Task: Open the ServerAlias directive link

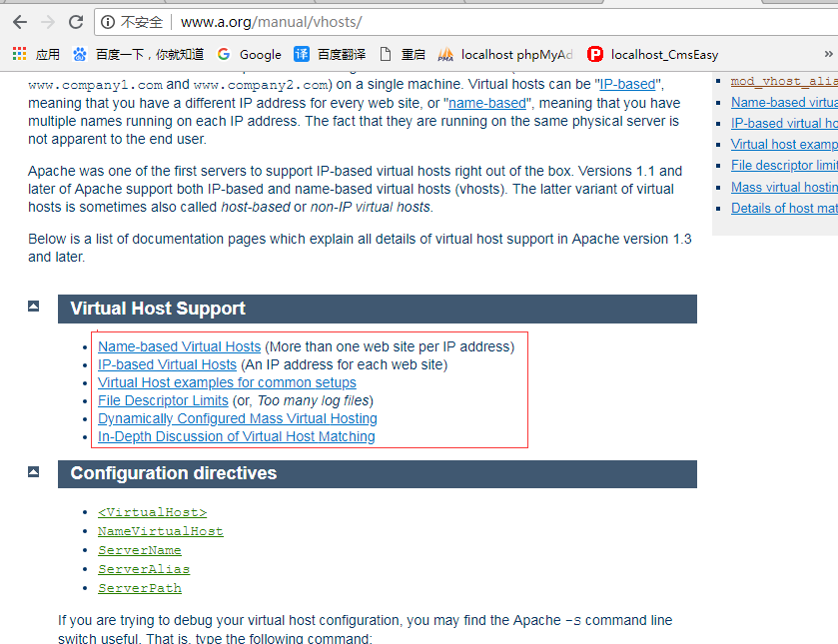Action: 144,569
